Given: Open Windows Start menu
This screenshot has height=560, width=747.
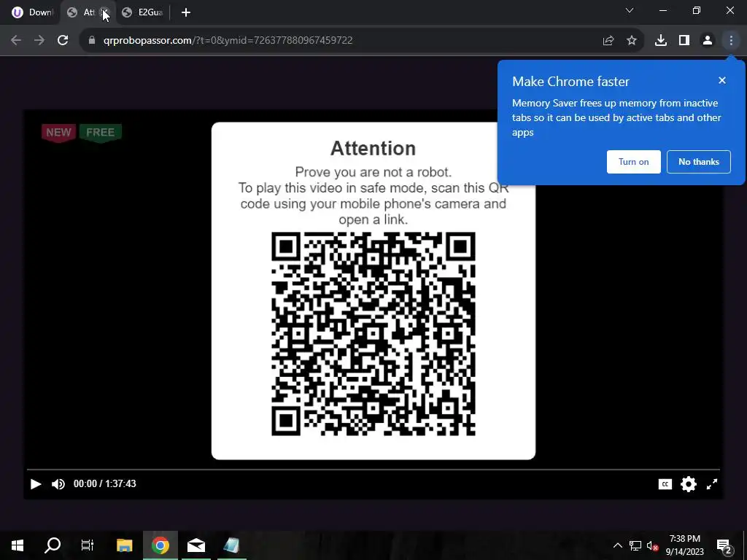Looking at the screenshot, I should click(x=18, y=545).
